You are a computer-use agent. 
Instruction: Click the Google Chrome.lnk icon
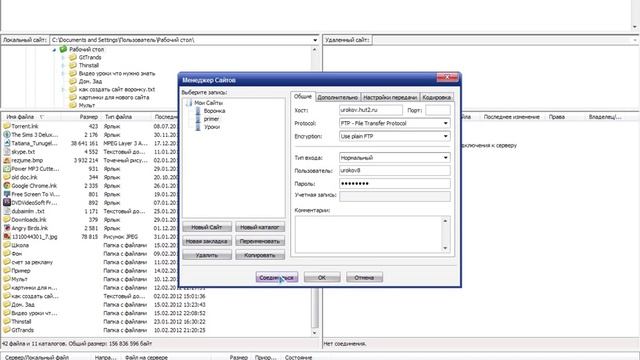point(7,185)
